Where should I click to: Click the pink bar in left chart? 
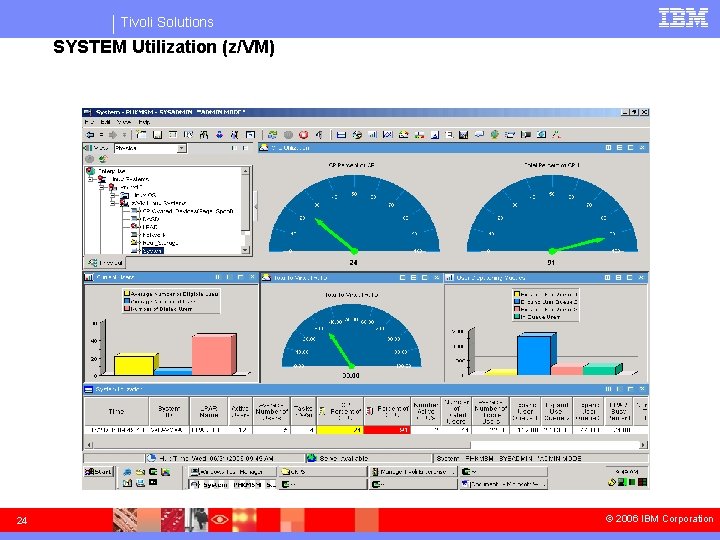[x=211, y=355]
